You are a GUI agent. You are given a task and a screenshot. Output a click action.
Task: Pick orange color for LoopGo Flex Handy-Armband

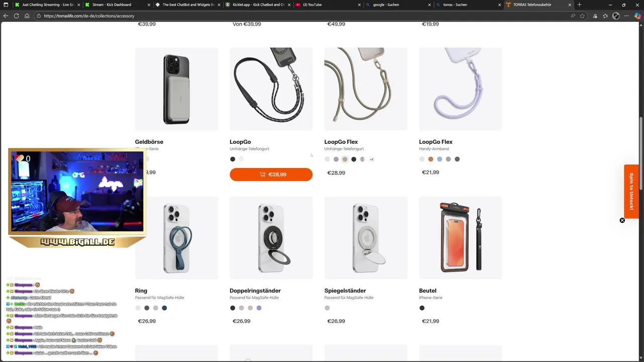pyautogui.click(x=431, y=159)
